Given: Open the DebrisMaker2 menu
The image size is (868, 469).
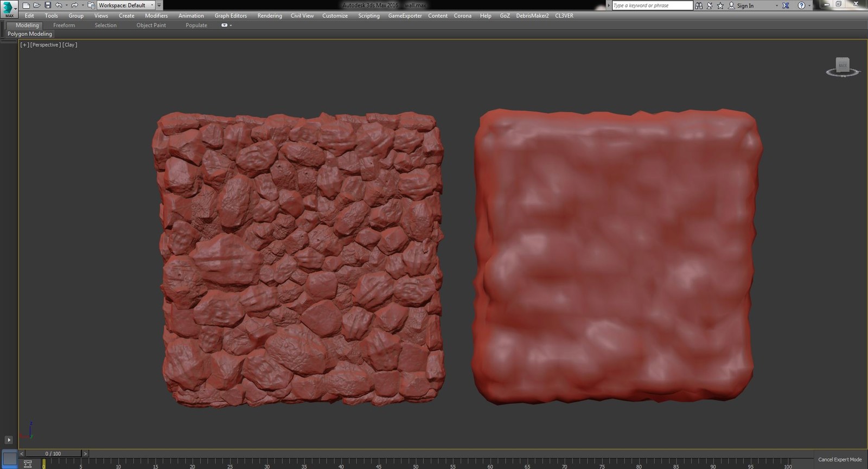Looking at the screenshot, I should pyautogui.click(x=532, y=16).
